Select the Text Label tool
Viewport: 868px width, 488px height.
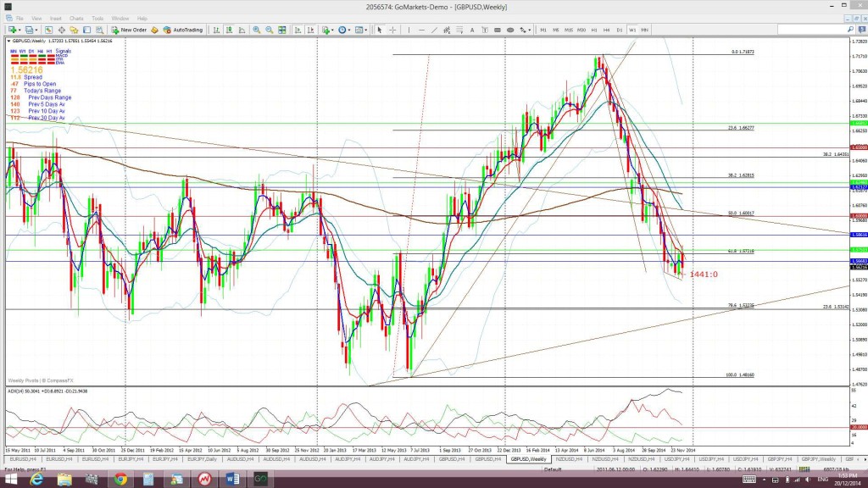click(485, 30)
